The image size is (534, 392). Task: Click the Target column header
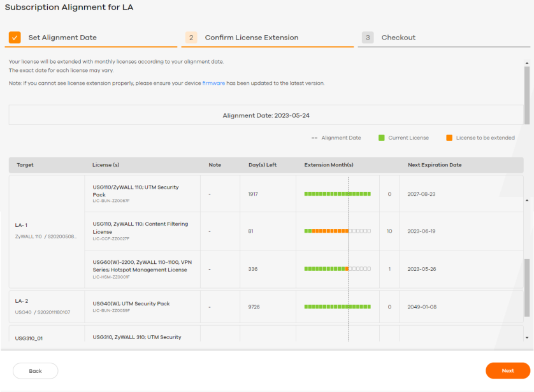pos(25,165)
